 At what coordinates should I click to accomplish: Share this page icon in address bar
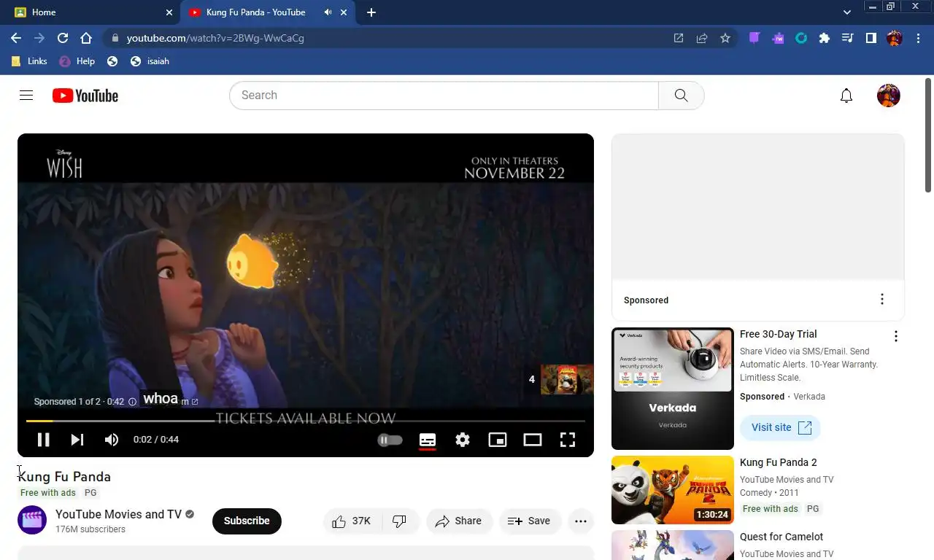click(x=702, y=38)
